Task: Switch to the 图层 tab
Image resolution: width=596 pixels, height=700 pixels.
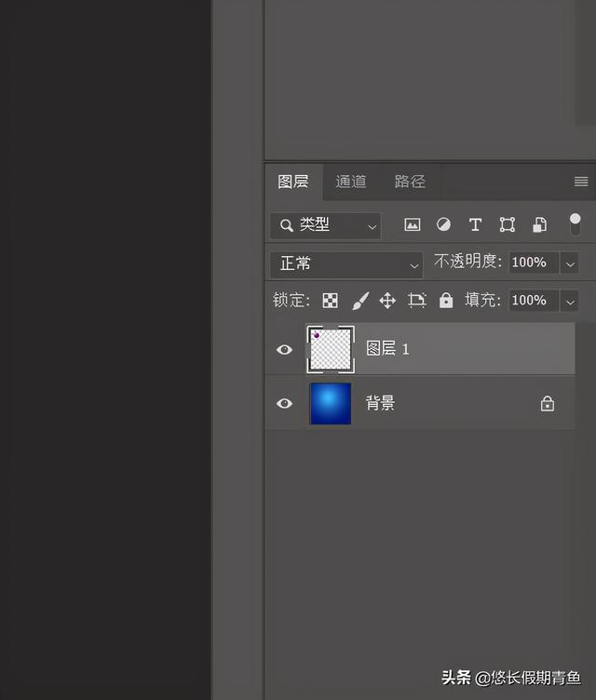Action: pos(293,182)
